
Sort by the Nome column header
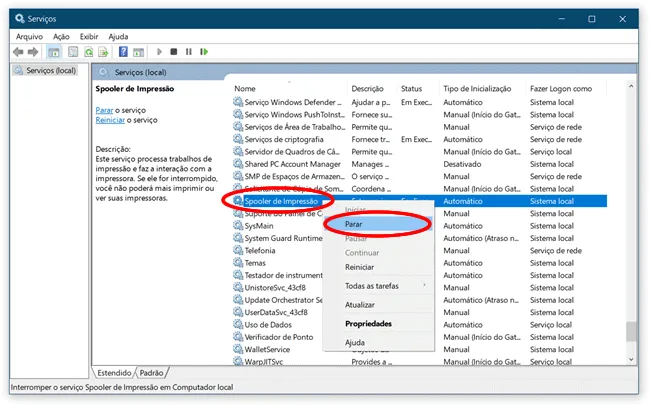click(x=245, y=88)
